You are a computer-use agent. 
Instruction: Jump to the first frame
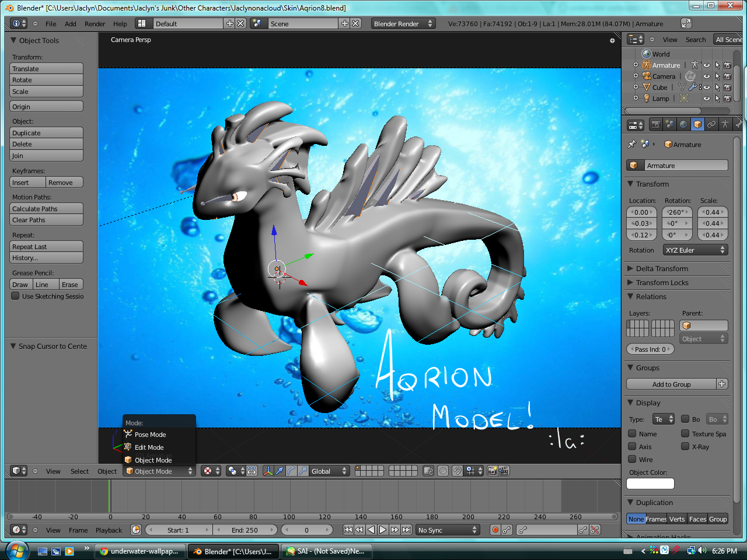348,530
